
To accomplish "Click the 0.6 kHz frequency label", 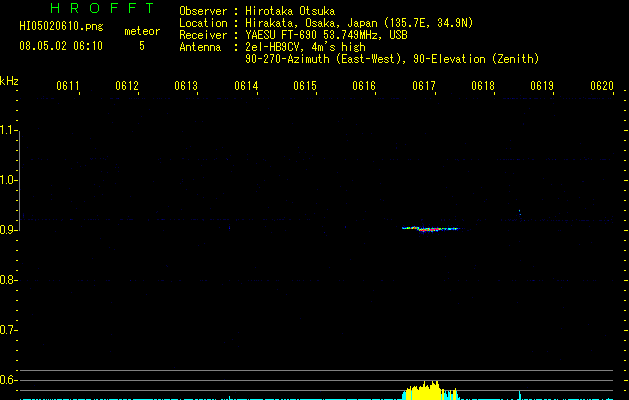I will click(8, 380).
